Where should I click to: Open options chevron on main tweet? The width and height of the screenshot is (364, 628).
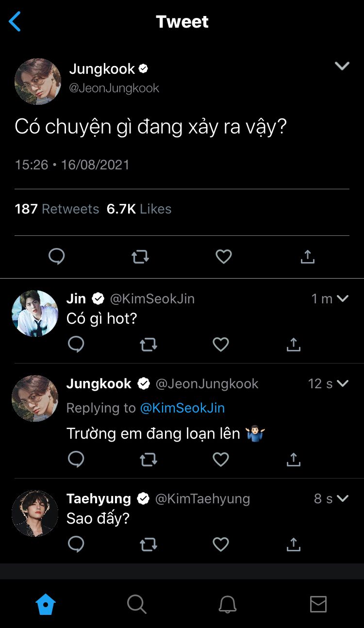tap(342, 66)
